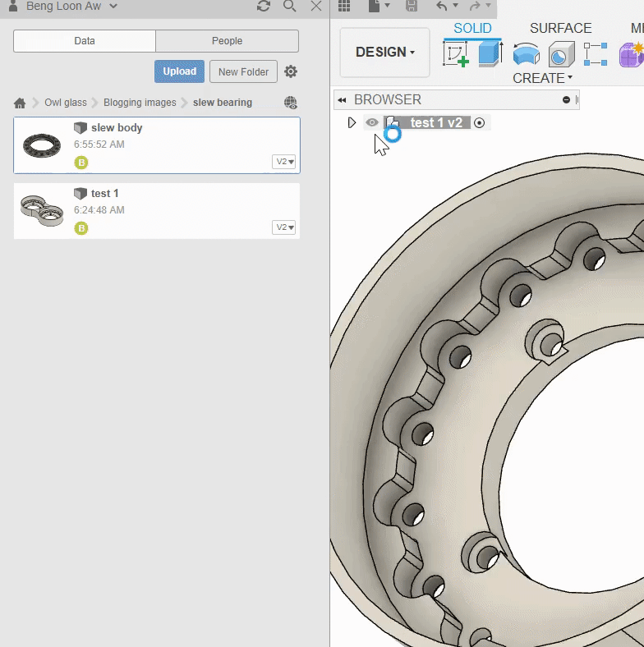Click the Save icon
This screenshot has width=644, height=647.
click(x=412, y=6)
